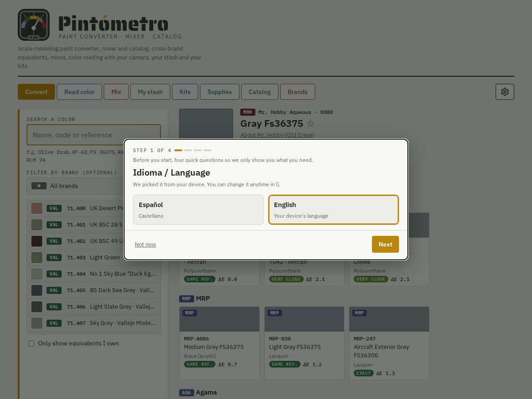Select color swatch for 71.403 Light Green
This screenshot has width=532, height=399.
pos(37,258)
